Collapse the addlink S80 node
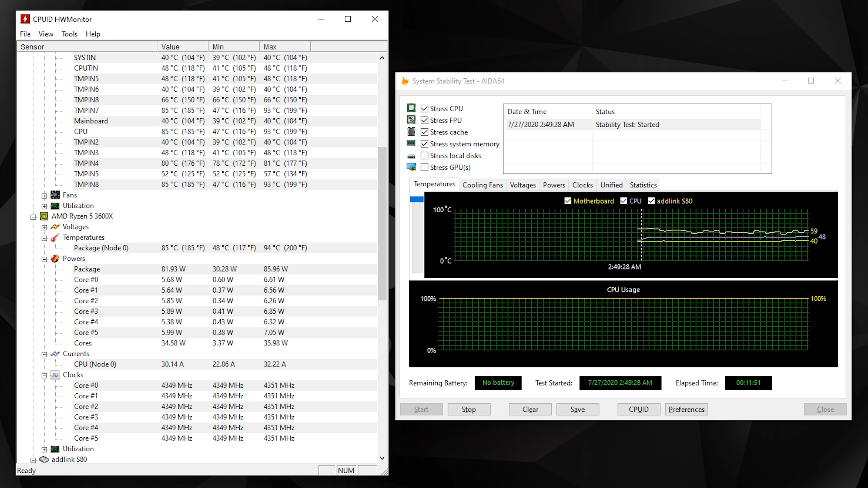The height and width of the screenshot is (488, 868). tap(33, 460)
